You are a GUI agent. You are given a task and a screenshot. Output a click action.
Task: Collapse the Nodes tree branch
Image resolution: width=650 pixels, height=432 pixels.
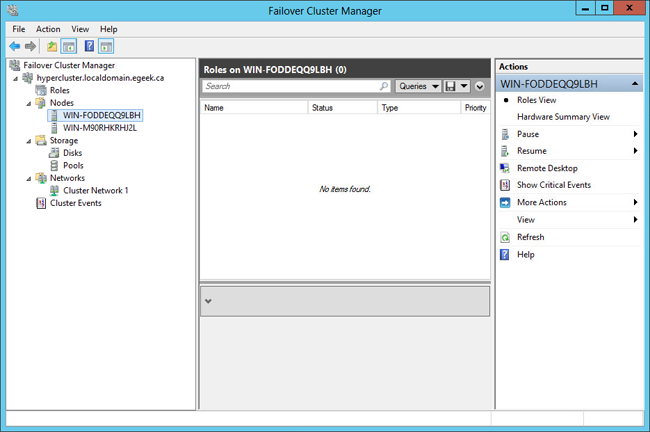(29, 104)
